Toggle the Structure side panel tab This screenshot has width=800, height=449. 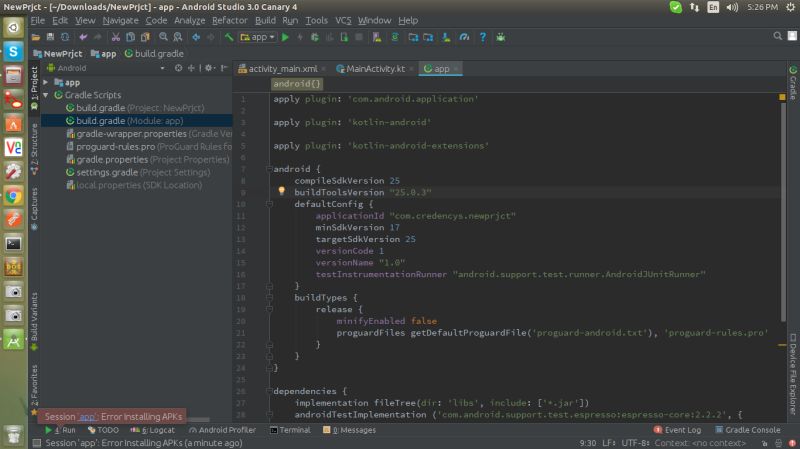coord(34,148)
